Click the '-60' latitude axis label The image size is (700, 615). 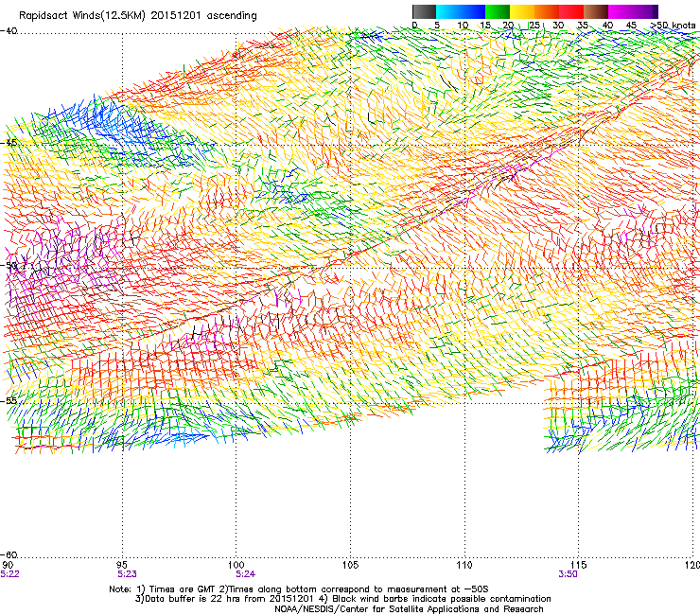(9, 554)
